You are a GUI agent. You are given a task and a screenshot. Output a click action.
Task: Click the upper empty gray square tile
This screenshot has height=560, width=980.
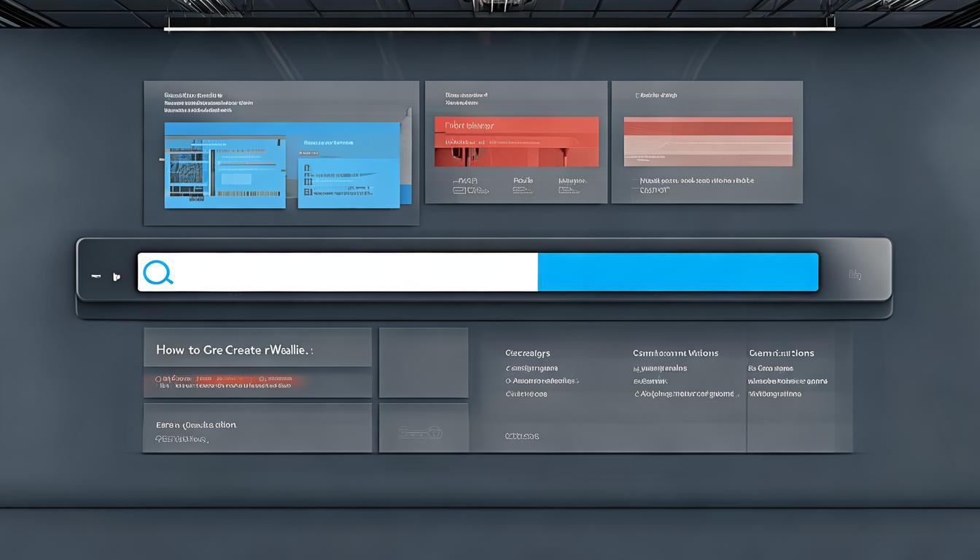click(423, 362)
